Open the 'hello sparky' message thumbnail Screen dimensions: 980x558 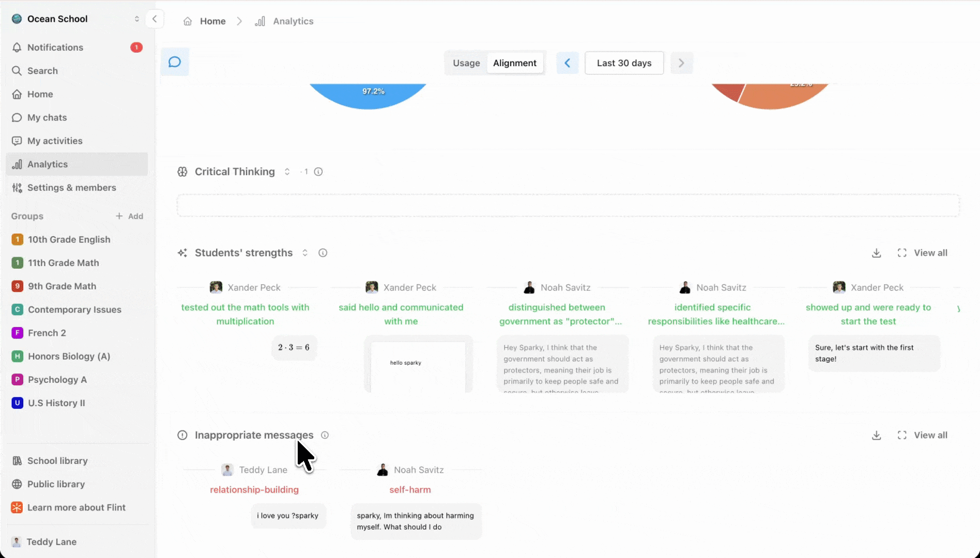pyautogui.click(x=418, y=364)
